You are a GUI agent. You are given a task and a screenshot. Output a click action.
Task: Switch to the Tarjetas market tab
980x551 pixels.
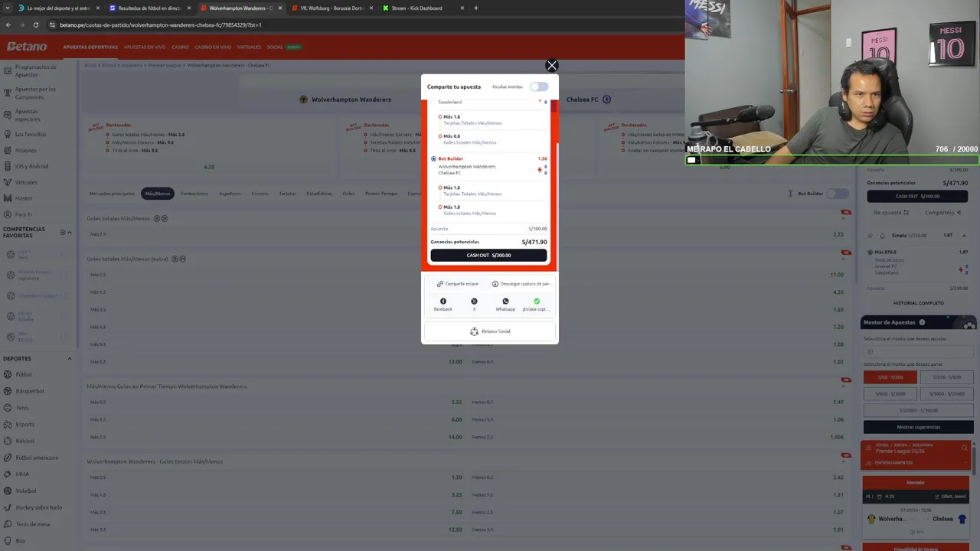pyautogui.click(x=287, y=194)
